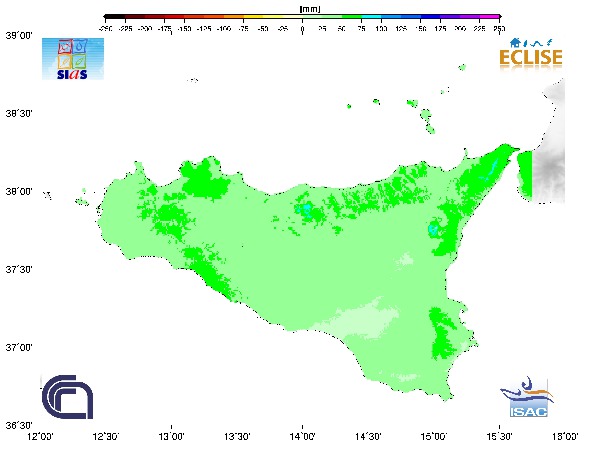
Task: Click the colorbar label 175
Action: tap(440, 29)
